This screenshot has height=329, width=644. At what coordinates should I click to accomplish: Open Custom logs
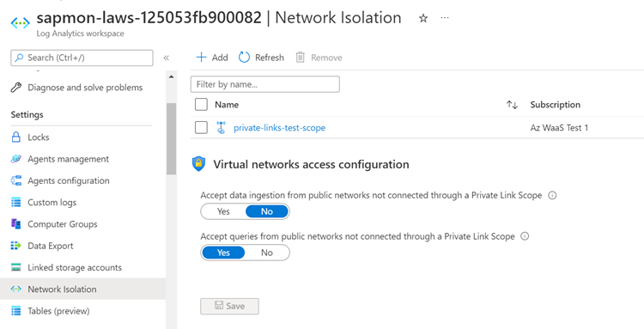[52, 203]
